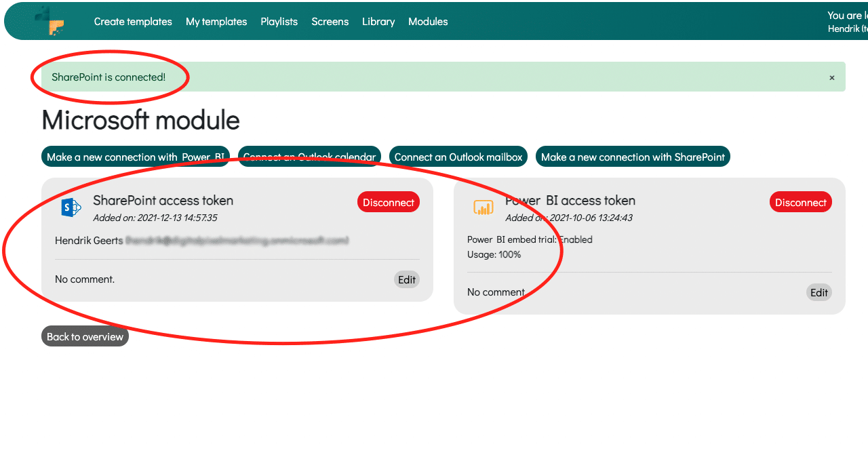Go to My templates
Viewport: 868px width, 457px height.
tap(216, 22)
